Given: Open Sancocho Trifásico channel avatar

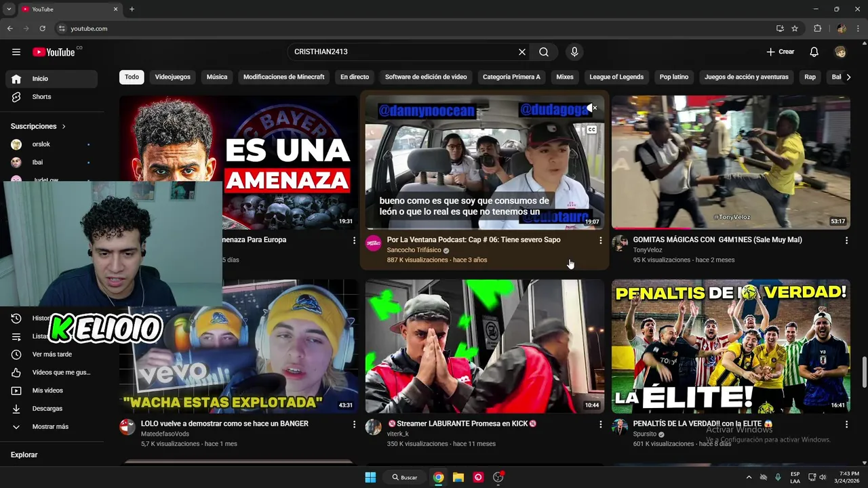Looking at the screenshot, I should click(374, 243).
